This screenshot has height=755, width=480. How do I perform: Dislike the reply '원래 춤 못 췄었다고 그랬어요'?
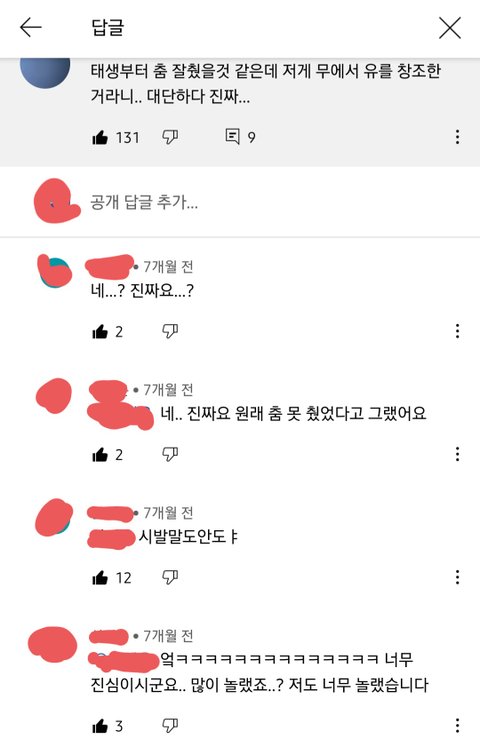(x=169, y=455)
